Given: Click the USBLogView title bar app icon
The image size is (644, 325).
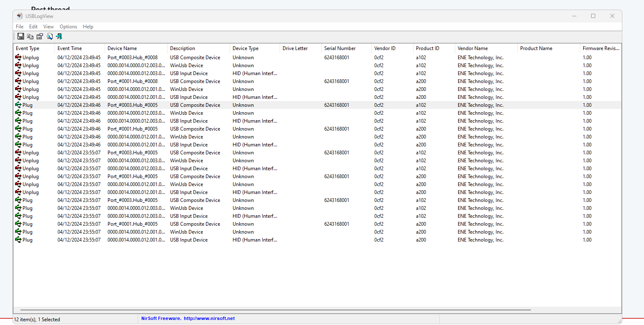Looking at the screenshot, I should pyautogui.click(x=20, y=16).
